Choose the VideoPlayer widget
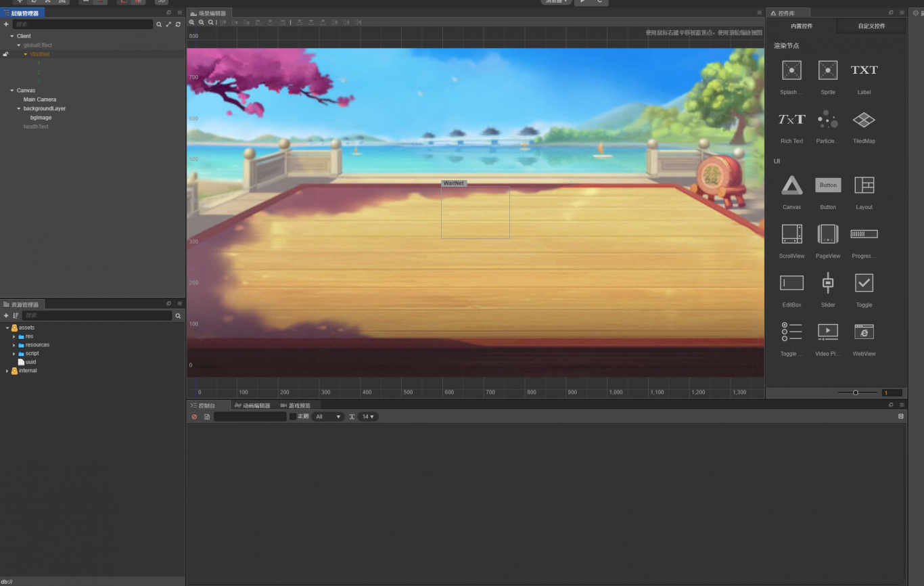Image resolution: width=924 pixels, height=586 pixels. pyautogui.click(x=828, y=332)
